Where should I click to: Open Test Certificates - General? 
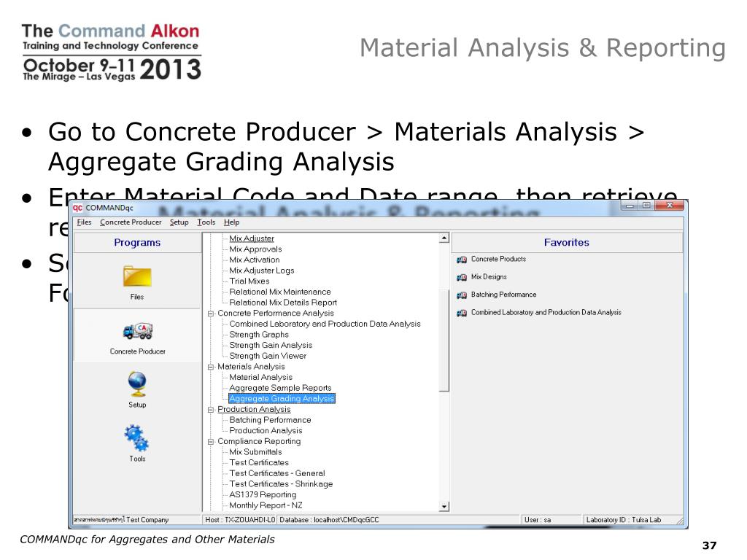[277, 473]
